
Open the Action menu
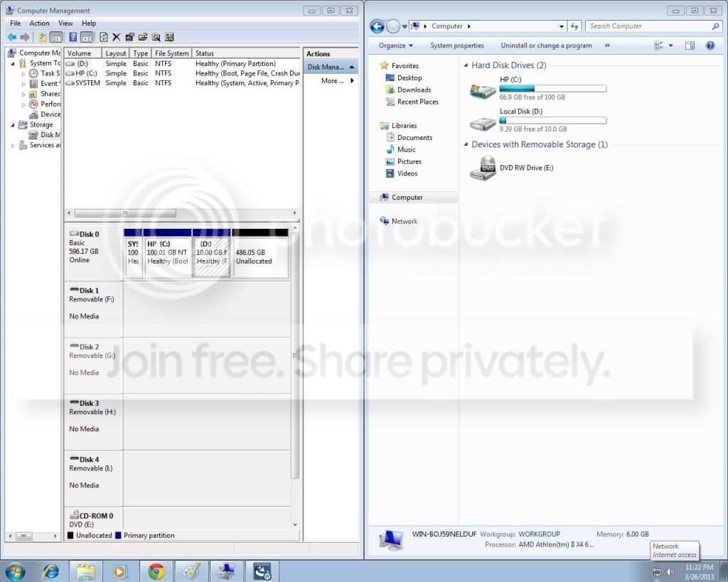[x=40, y=23]
